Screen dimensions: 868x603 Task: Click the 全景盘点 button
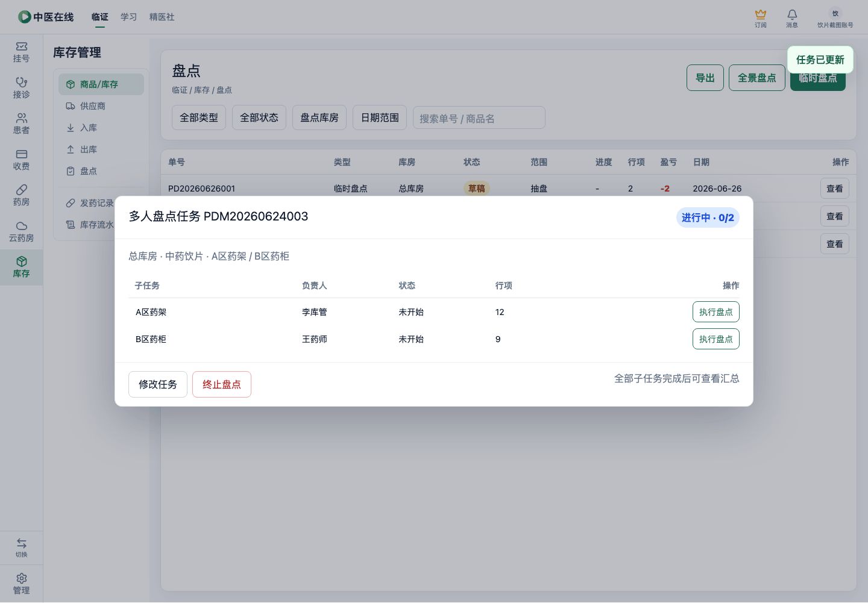[757, 78]
